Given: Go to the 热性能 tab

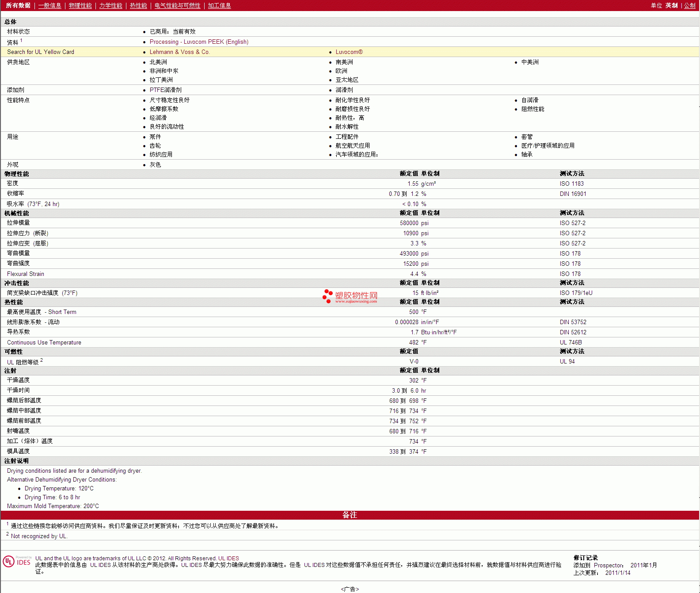Looking at the screenshot, I should 138,5.
